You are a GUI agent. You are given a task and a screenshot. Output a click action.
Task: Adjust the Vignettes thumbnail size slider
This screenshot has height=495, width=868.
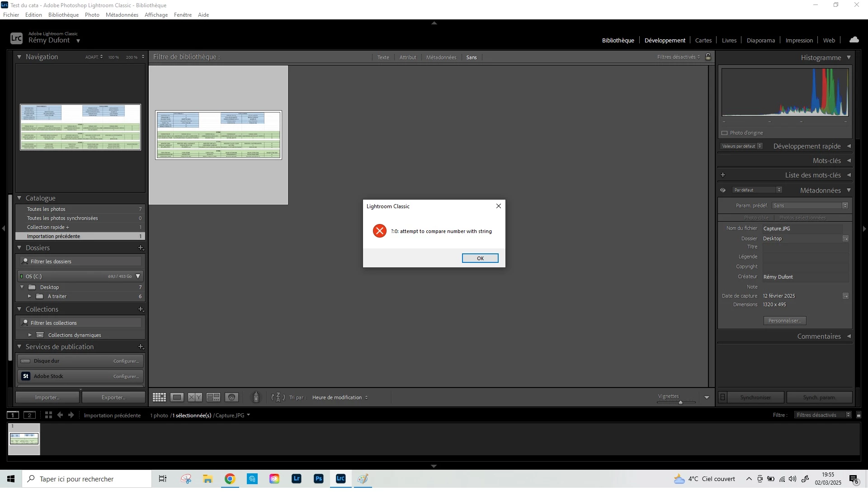(680, 402)
